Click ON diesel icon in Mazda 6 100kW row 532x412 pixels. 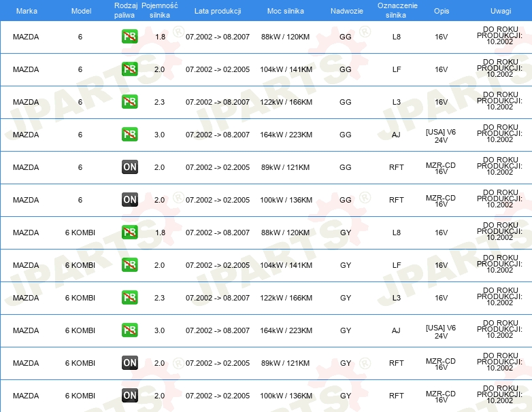click(130, 199)
